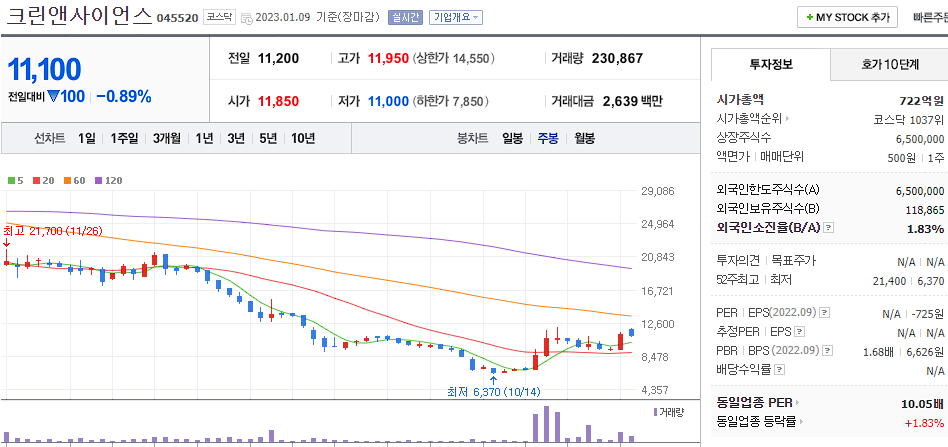
Task: Add to MY STOCK
Action: (847, 18)
